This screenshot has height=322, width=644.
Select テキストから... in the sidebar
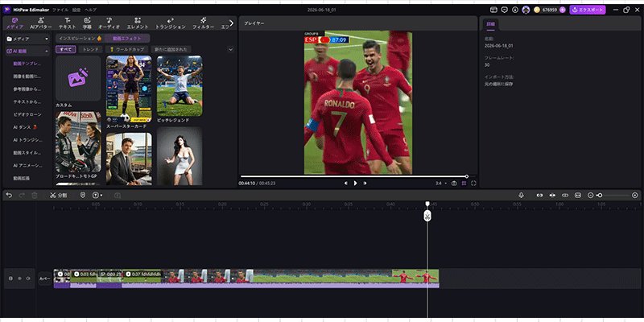(27, 102)
